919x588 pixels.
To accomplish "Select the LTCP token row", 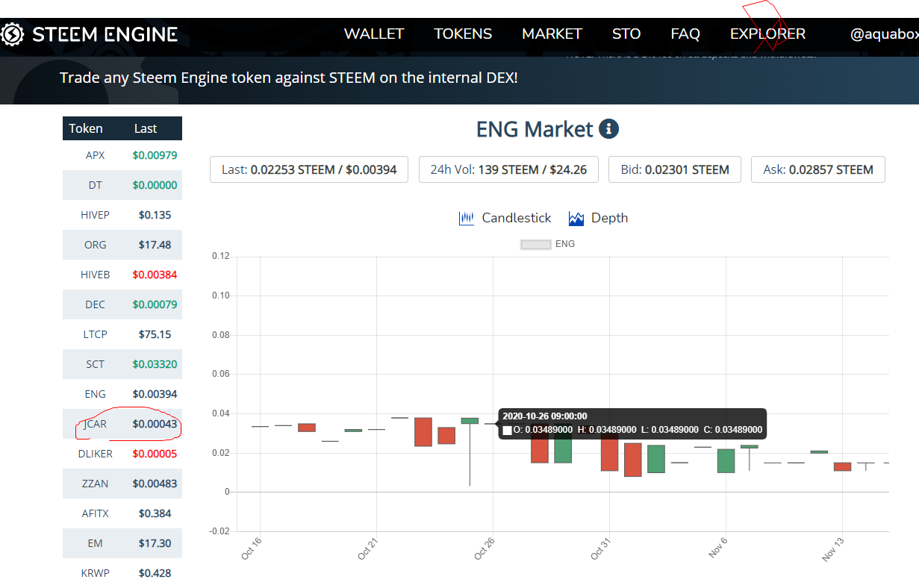I will (122, 334).
